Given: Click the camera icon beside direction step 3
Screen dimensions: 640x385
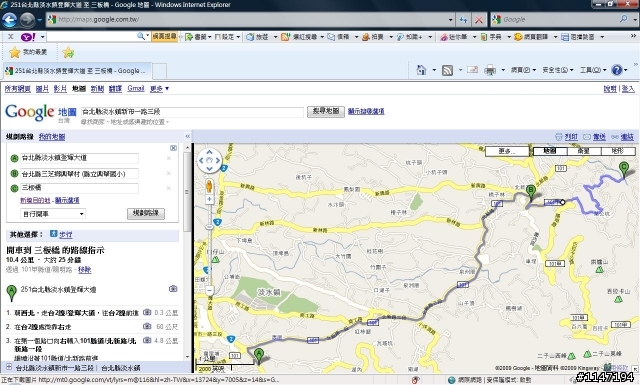Looking at the screenshot, I should pyautogui.click(x=147, y=340).
